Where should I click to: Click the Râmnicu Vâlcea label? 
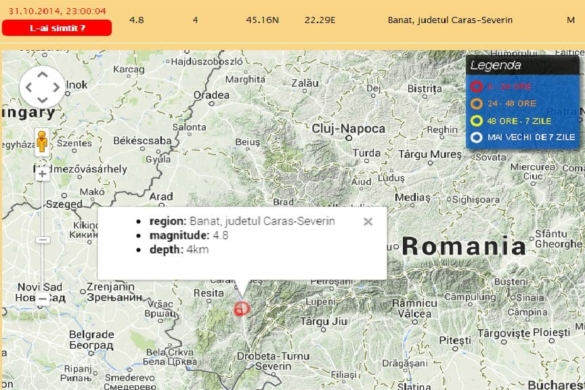[x=414, y=308]
